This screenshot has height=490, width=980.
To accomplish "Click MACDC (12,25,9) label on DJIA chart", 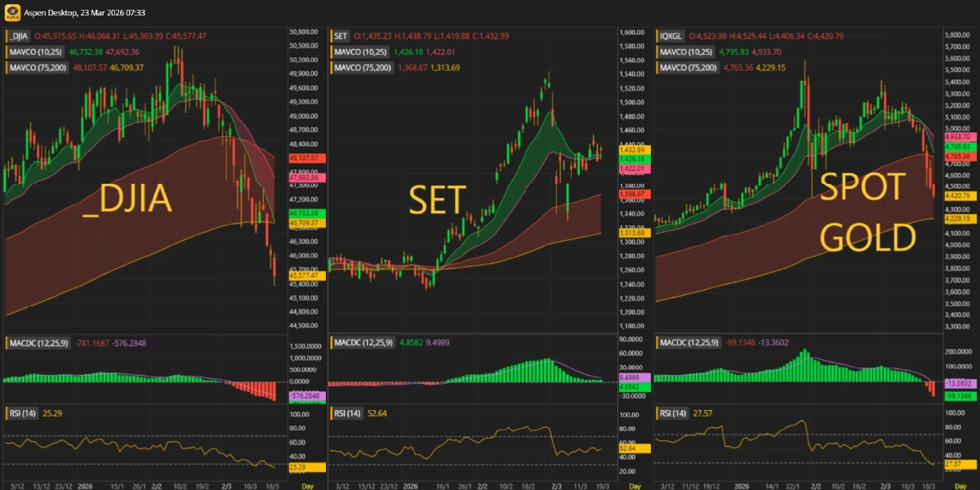I will 36,342.
